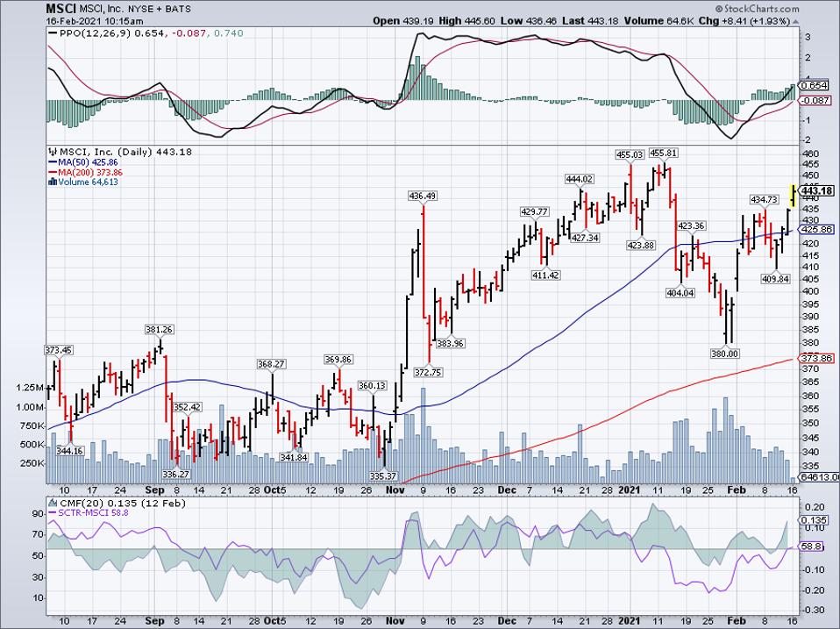840x629 pixels.
Task: Click the volume bars icon in the legend
Action: coord(53,182)
